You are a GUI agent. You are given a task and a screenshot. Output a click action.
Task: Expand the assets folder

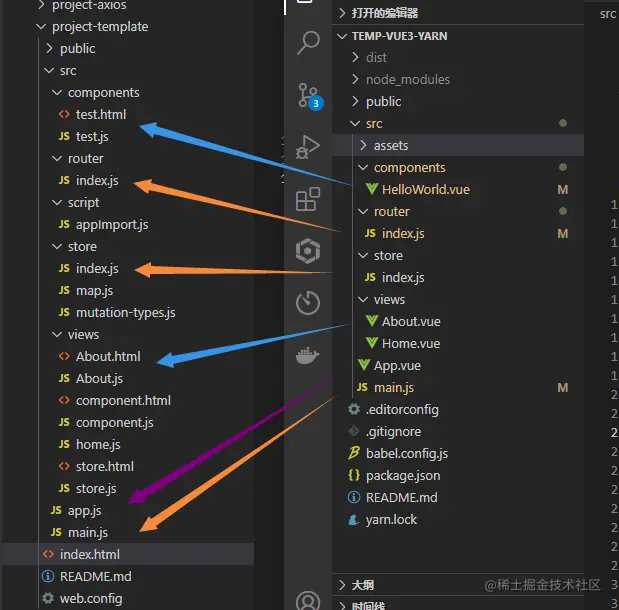pyautogui.click(x=363, y=145)
